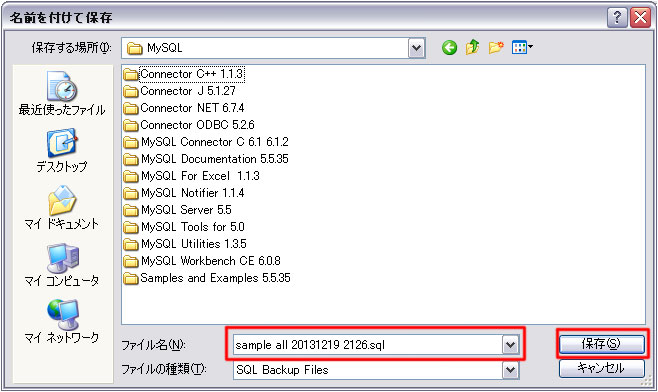Select the MySQL Workbench CE 6.0.8 folder
658x392 pixels.
[x=202, y=261]
